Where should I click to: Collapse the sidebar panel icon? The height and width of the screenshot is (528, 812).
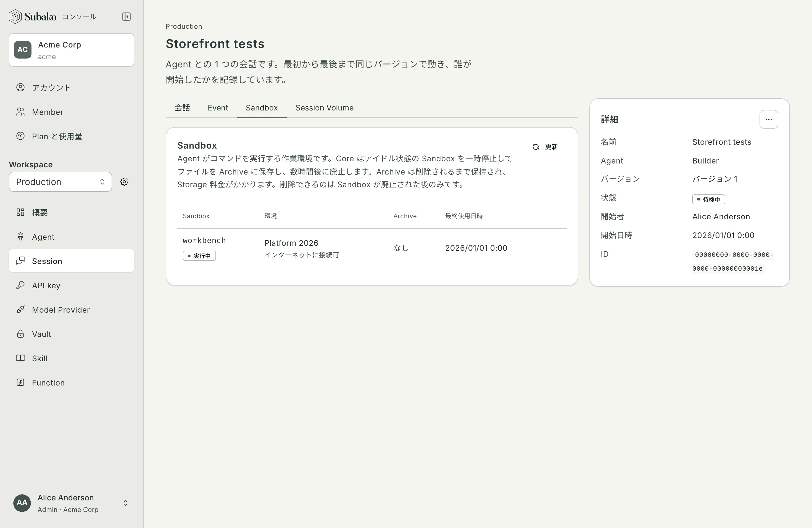click(x=126, y=17)
